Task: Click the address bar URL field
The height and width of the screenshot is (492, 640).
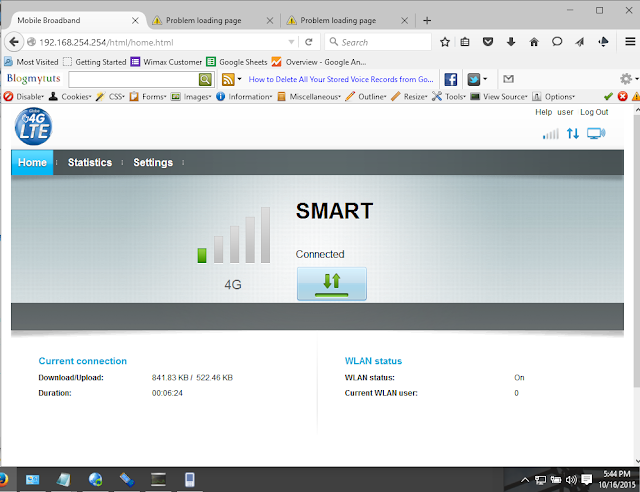Action: tap(163, 42)
